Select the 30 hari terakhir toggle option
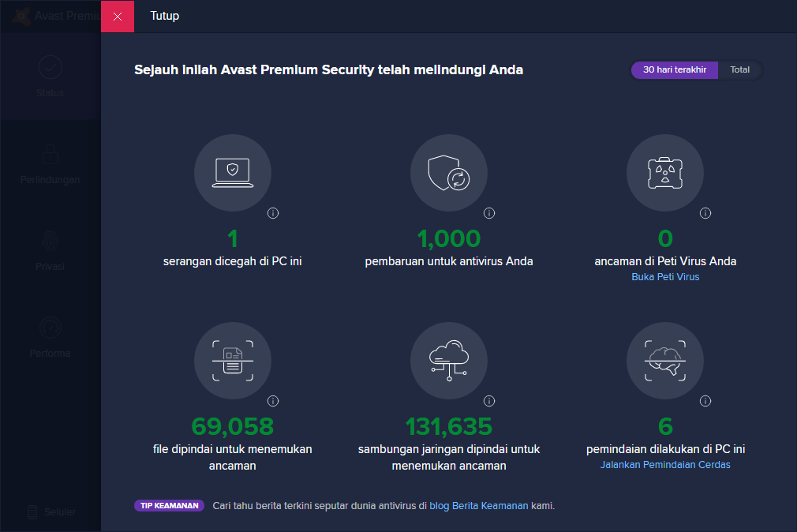797x532 pixels. 674,70
